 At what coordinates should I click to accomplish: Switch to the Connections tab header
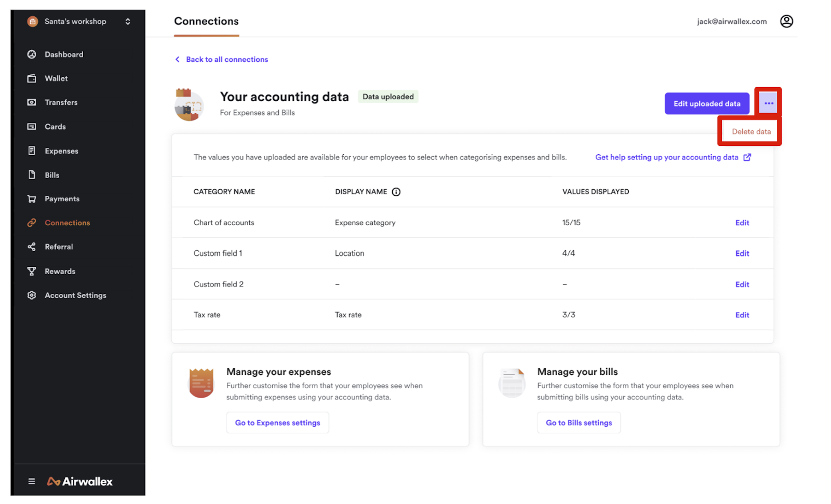[x=206, y=21]
